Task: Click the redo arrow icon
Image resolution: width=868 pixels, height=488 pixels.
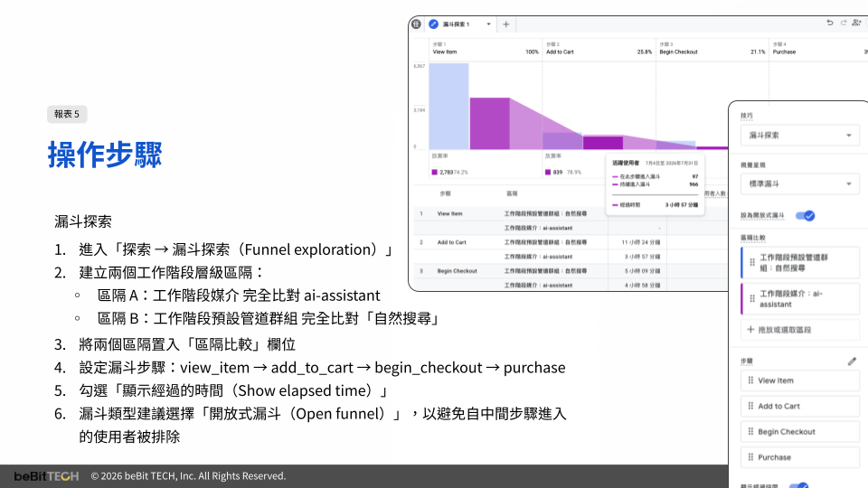Action: pyautogui.click(x=844, y=23)
